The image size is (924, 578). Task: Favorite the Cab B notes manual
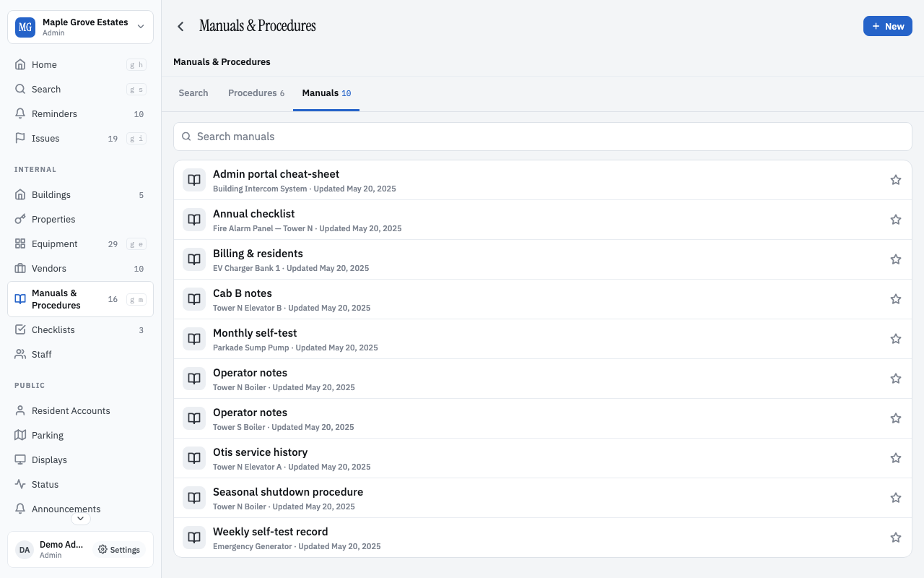pyautogui.click(x=896, y=299)
